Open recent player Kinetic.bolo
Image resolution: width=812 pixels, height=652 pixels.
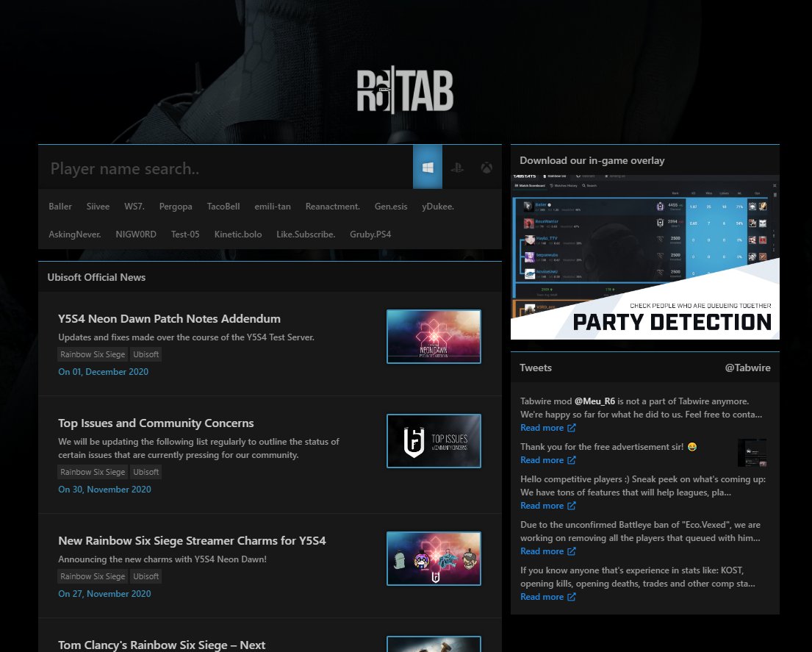237,234
